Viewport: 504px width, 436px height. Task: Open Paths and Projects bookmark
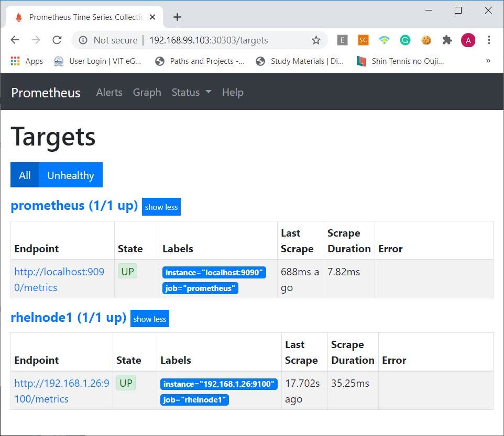[x=200, y=61]
